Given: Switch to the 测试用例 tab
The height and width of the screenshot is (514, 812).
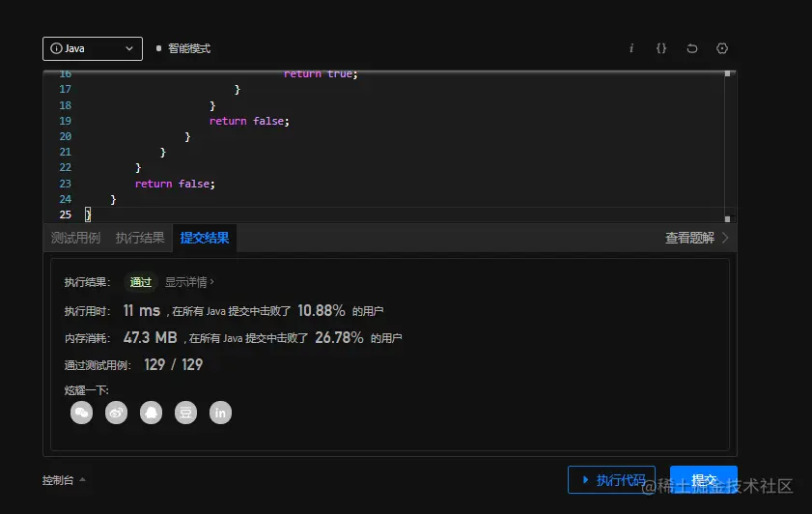Looking at the screenshot, I should (75, 238).
